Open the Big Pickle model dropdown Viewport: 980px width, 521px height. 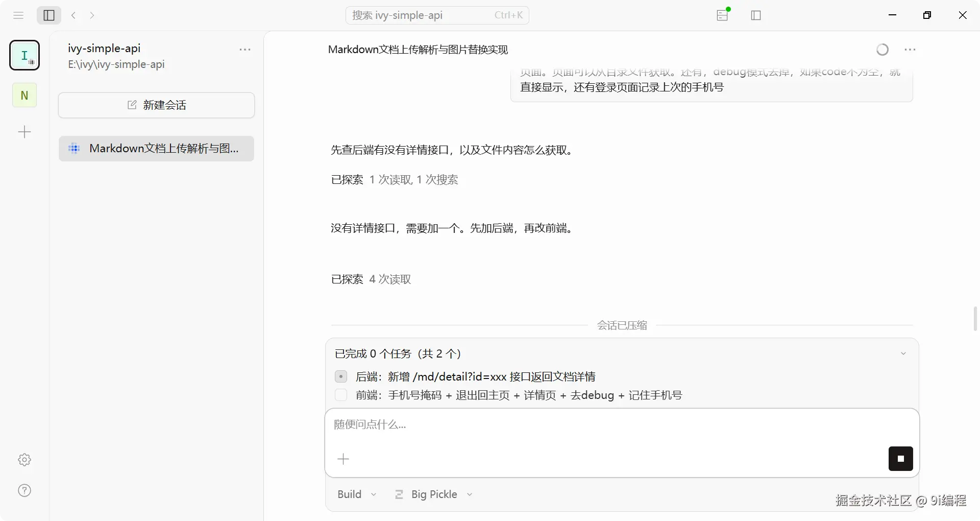(434, 494)
